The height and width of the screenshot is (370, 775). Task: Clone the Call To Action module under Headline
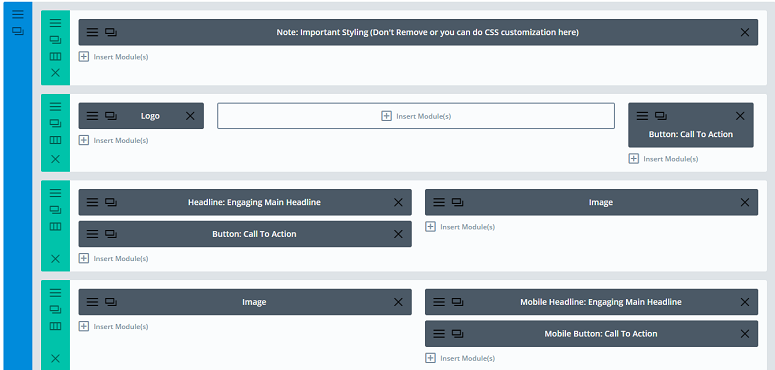111,234
